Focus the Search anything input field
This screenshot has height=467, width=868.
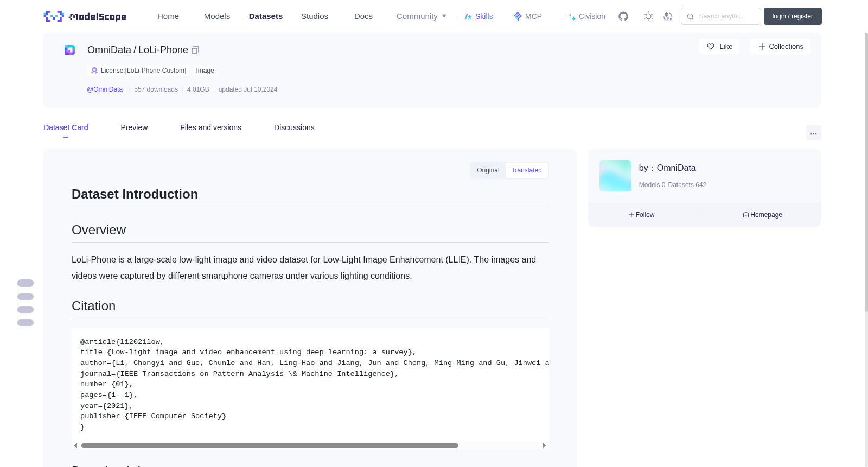click(x=721, y=16)
